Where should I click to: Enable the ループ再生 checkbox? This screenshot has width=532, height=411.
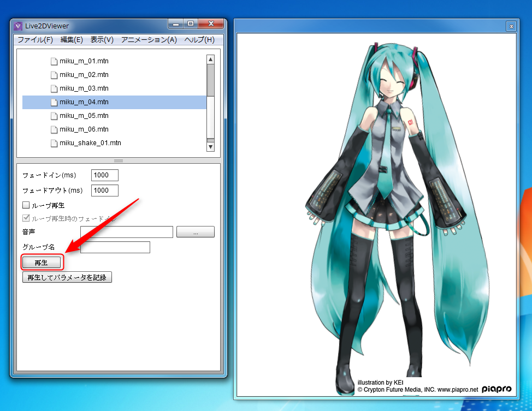tap(26, 205)
